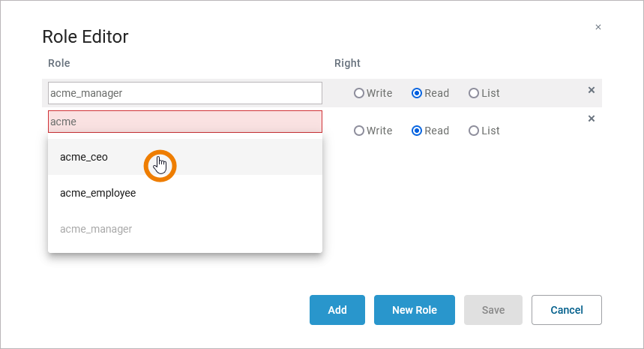Select Write right for acme_manager
644x349 pixels.
coord(359,93)
